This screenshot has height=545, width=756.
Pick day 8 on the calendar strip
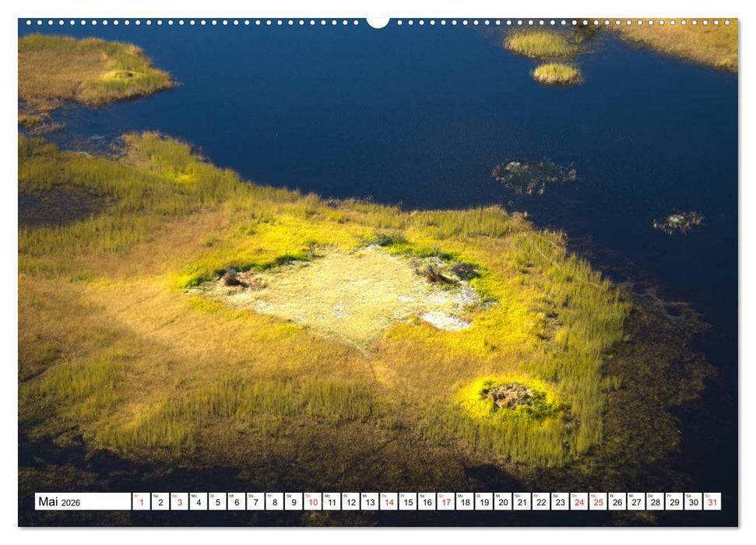click(274, 502)
